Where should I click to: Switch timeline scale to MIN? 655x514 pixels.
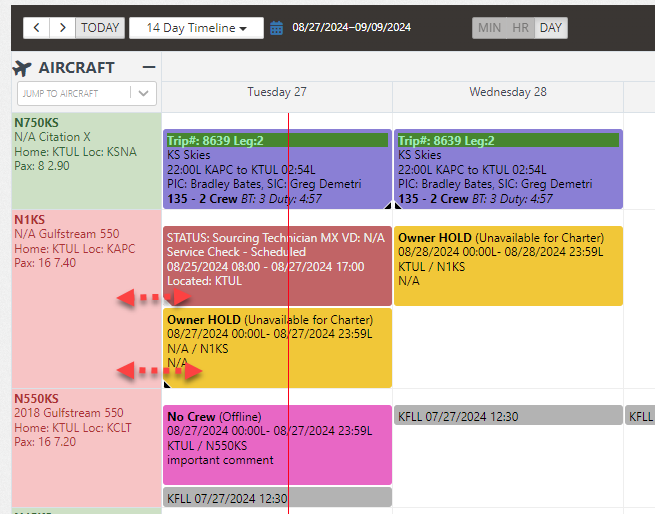[489, 28]
